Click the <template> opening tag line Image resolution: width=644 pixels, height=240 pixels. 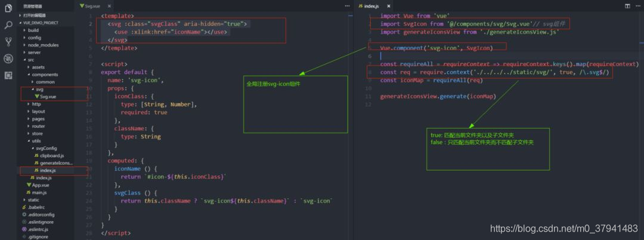point(117,17)
